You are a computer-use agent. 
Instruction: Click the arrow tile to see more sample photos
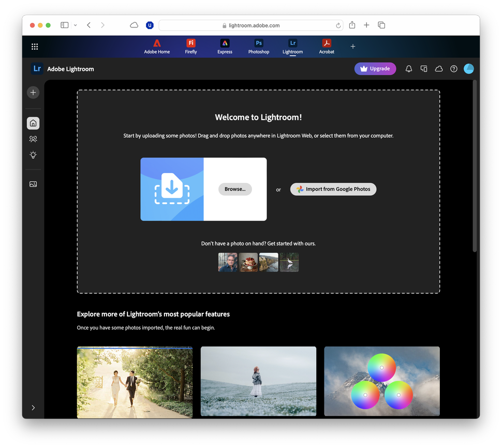289,262
